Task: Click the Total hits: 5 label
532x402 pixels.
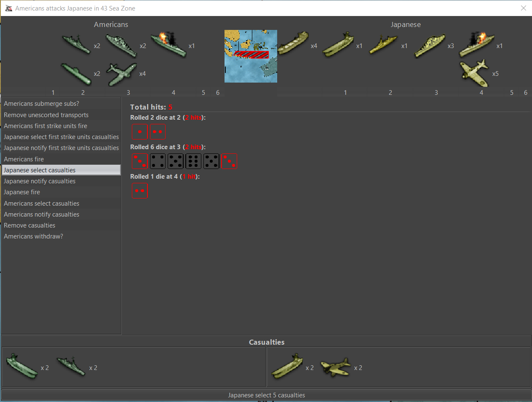Action: tap(151, 107)
